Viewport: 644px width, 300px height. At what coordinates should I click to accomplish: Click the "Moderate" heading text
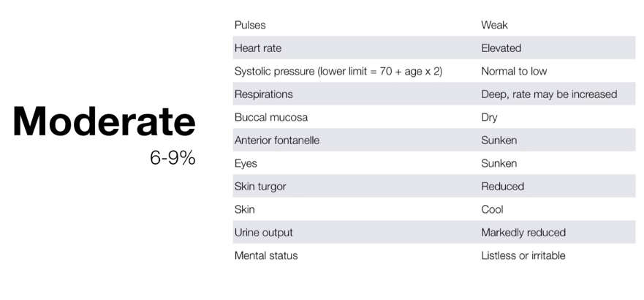(x=104, y=122)
